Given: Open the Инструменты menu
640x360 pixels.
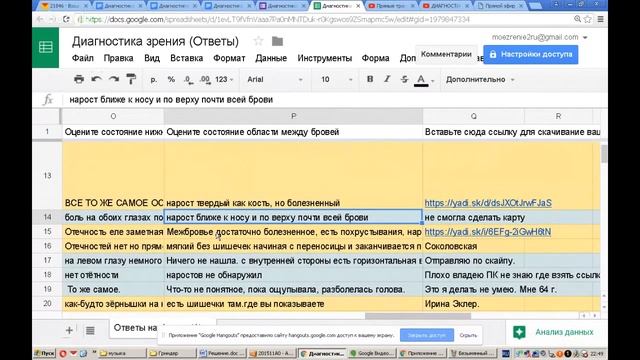Looking at the screenshot, I should [324, 58].
